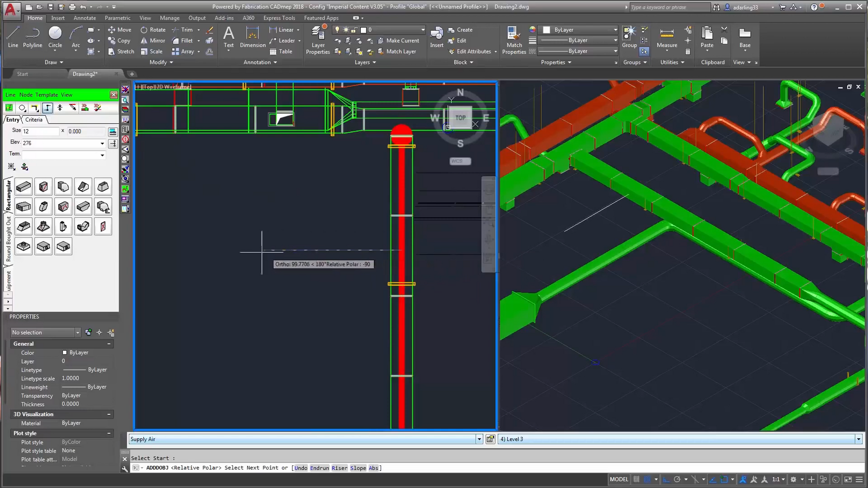Open the Elev dropdown in the Entry panel
868x488 pixels.
[101, 143]
